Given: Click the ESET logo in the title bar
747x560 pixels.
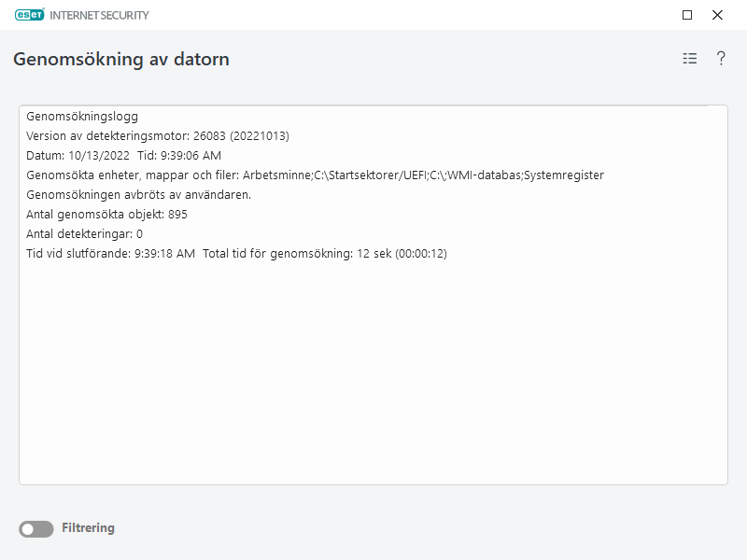Looking at the screenshot, I should point(28,15).
